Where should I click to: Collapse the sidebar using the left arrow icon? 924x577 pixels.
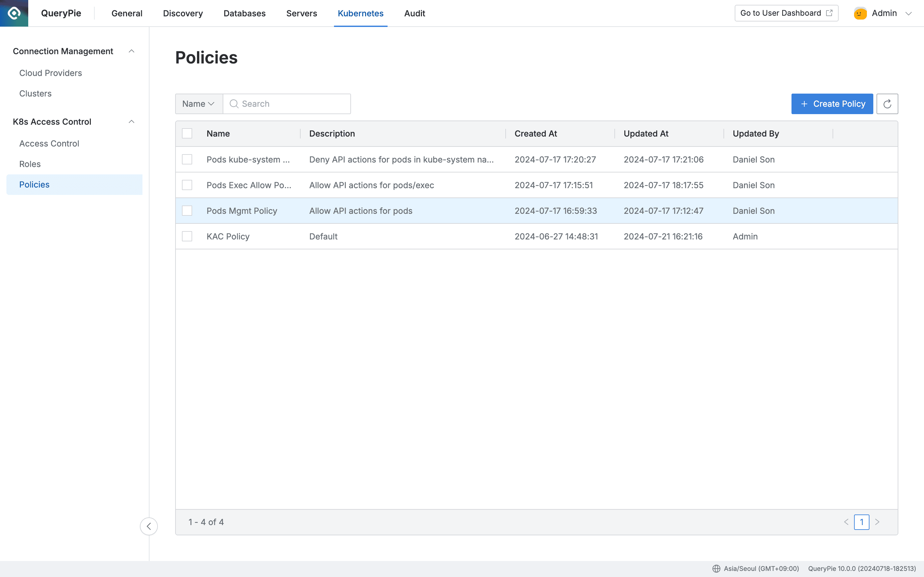[x=149, y=526]
